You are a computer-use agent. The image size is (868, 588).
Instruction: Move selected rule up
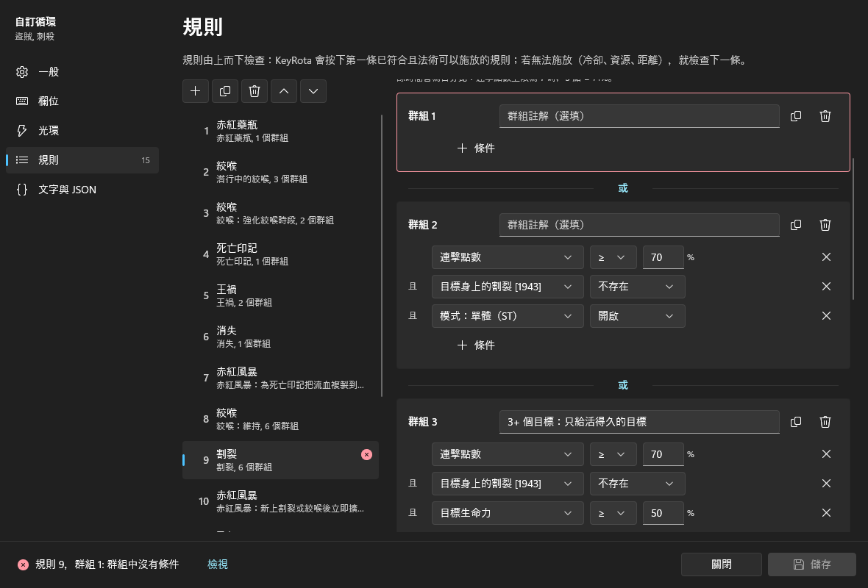283,91
